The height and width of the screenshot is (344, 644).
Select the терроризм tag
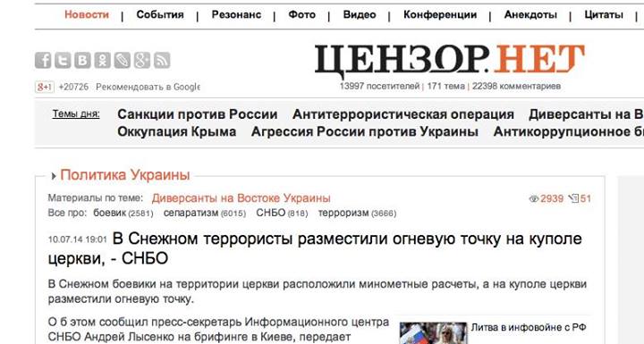pyautogui.click(x=343, y=213)
